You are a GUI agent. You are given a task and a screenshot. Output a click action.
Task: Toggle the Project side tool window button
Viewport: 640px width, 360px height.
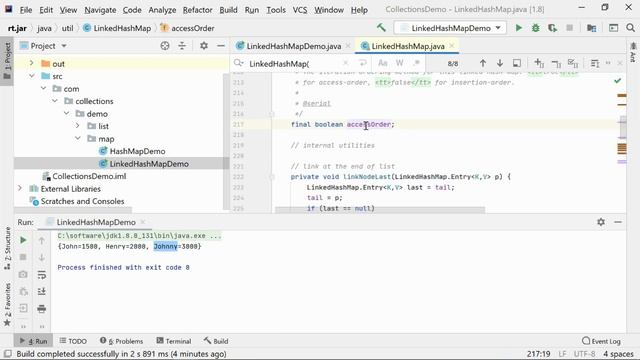(x=7, y=62)
